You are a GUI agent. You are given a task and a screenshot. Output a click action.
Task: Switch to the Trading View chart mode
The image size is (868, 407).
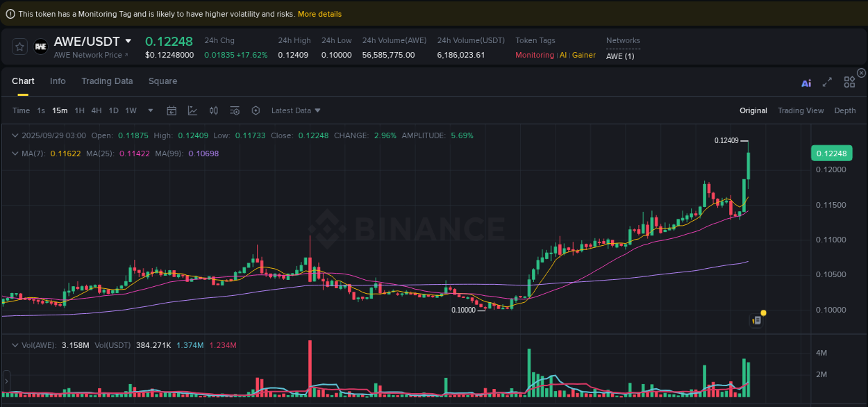(801, 110)
